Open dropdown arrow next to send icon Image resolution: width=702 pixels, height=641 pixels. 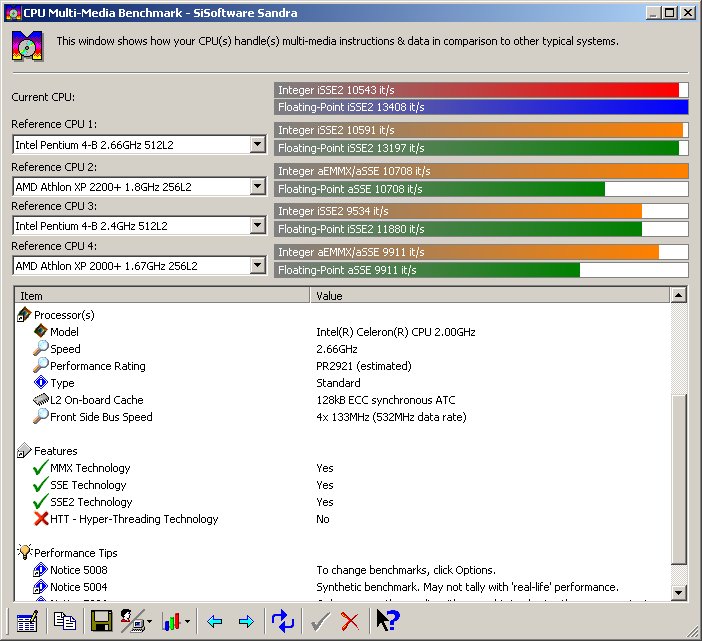coord(150,621)
